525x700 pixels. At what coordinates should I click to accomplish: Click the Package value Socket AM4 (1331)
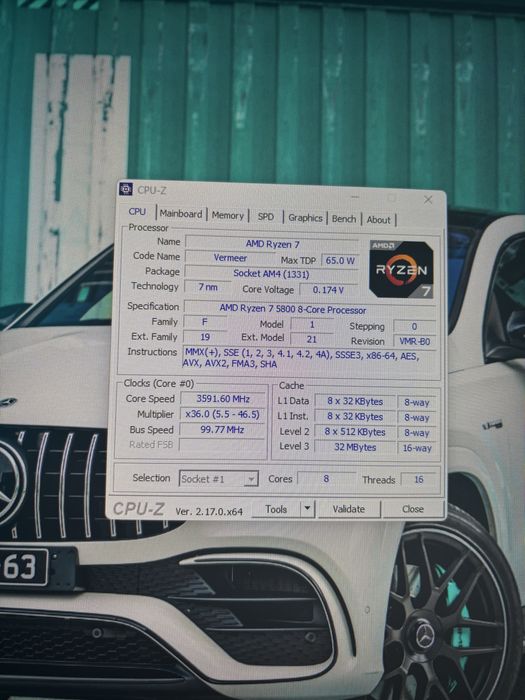coord(271,274)
